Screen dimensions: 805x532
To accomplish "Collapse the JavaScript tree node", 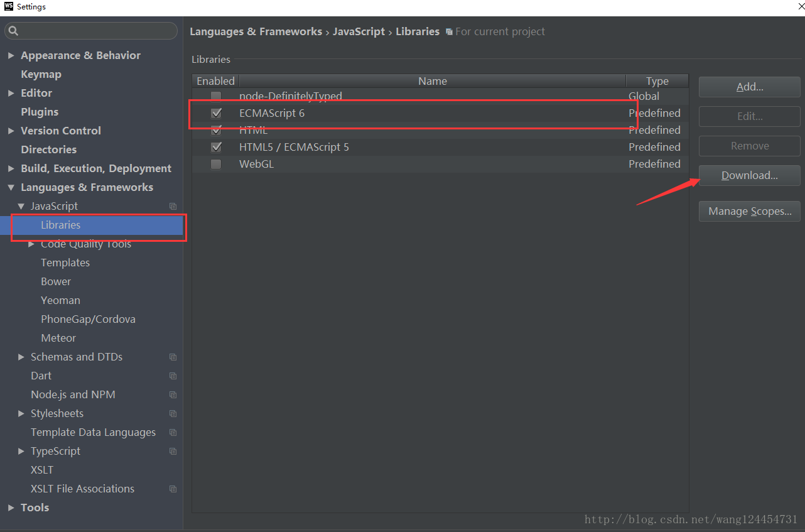I will (21, 206).
